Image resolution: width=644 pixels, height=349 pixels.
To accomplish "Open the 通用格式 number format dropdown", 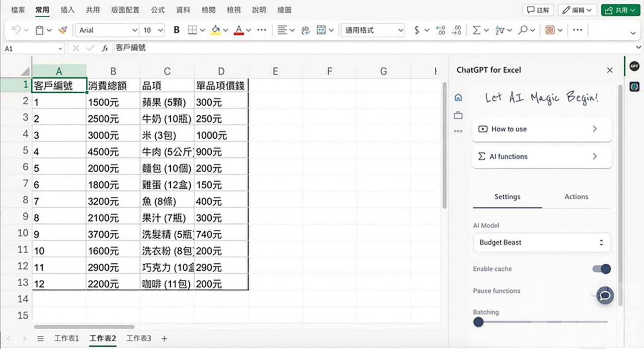I will click(373, 30).
